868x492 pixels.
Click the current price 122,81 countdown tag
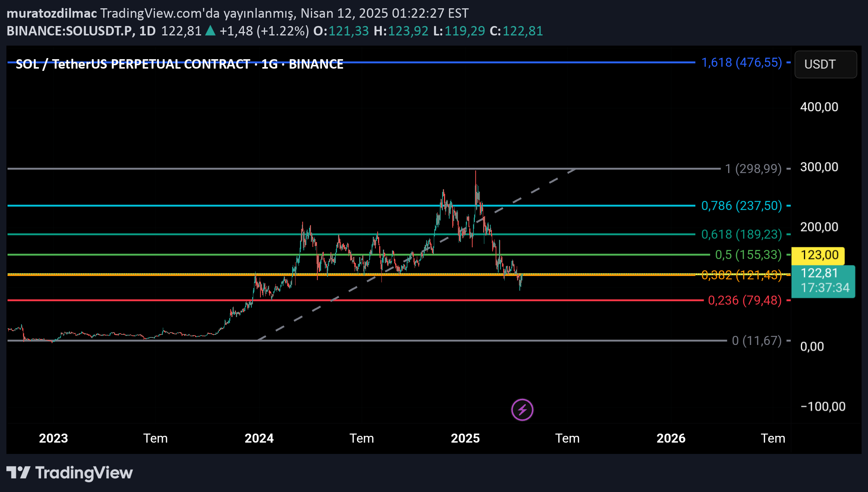click(x=823, y=281)
